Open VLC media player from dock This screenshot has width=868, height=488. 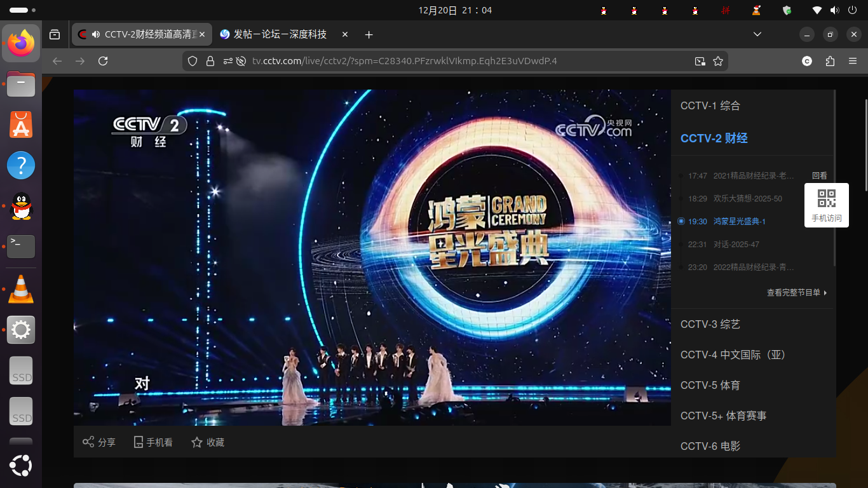21,289
